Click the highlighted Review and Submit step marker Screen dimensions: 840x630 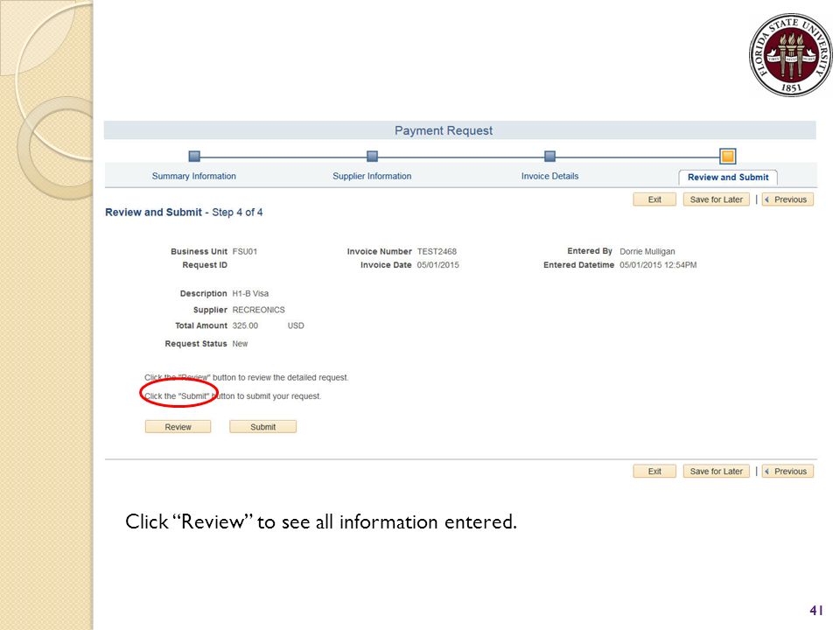pyautogui.click(x=727, y=156)
